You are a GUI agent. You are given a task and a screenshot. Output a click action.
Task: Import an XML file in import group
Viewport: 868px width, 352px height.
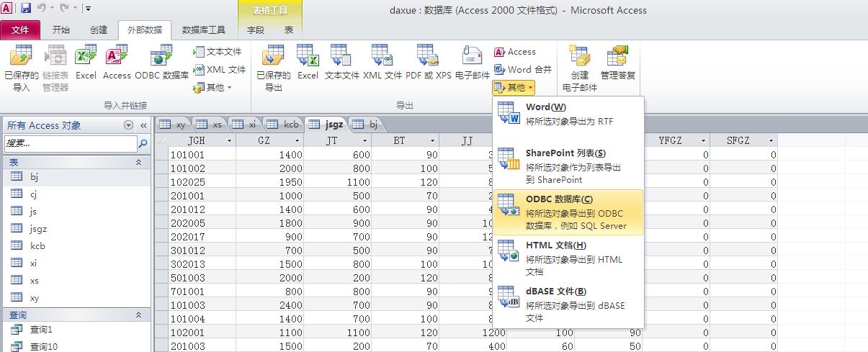click(x=220, y=70)
